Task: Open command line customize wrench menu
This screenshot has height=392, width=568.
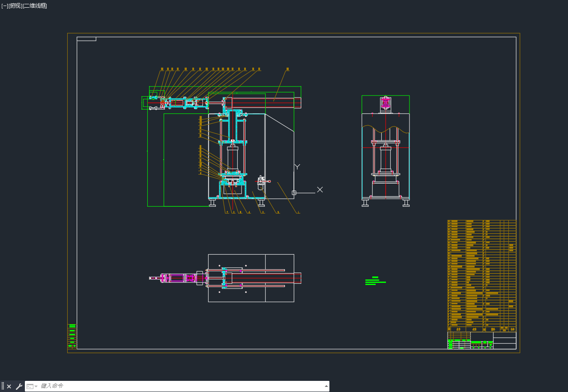Action: tap(19, 386)
